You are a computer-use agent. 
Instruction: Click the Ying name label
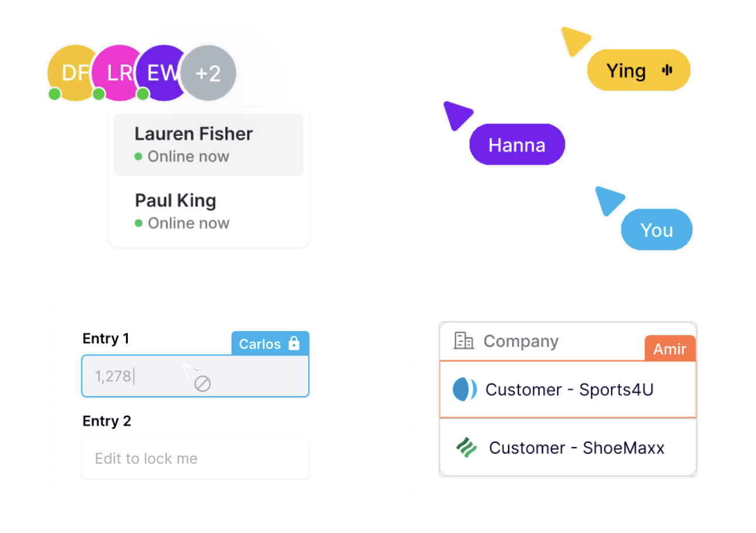coord(626,71)
